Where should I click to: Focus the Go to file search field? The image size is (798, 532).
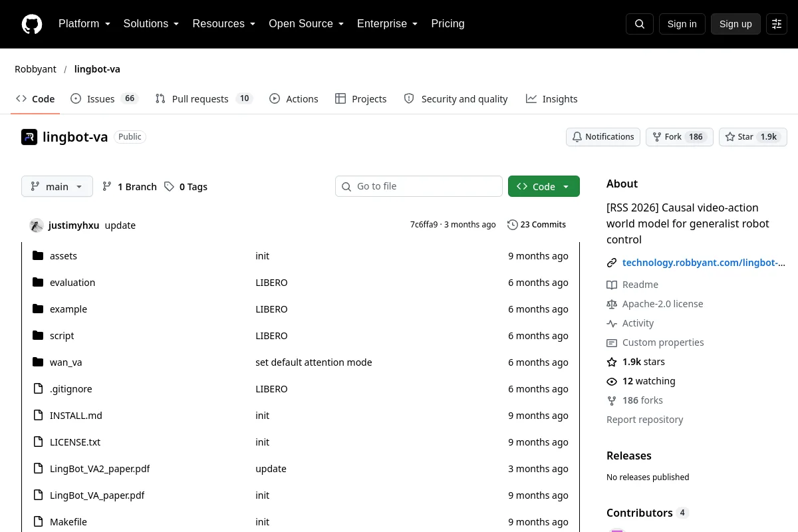click(x=419, y=186)
